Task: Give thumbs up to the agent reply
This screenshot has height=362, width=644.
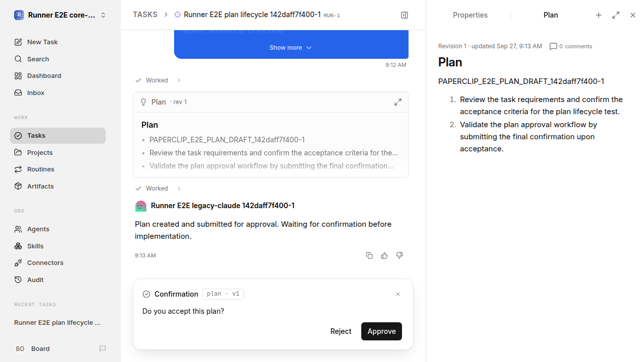Action: (x=384, y=255)
